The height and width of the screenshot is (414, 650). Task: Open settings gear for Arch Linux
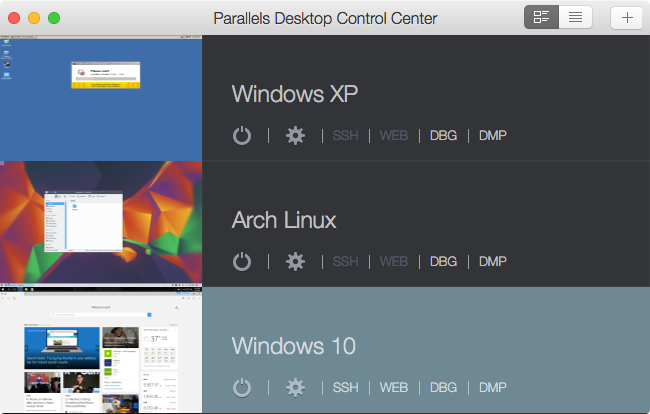pos(295,261)
